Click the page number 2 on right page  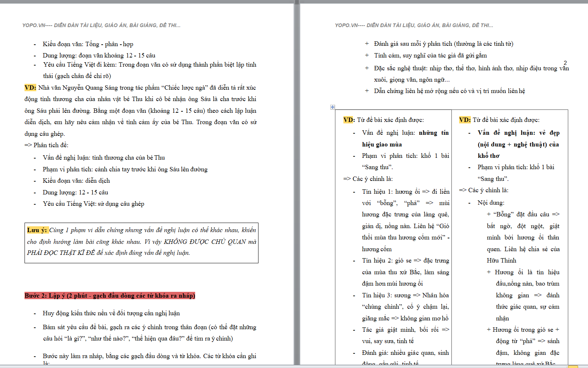tap(565, 63)
